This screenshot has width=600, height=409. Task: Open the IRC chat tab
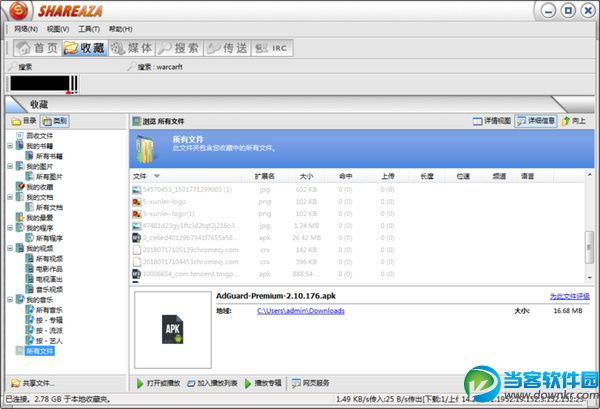[272, 48]
